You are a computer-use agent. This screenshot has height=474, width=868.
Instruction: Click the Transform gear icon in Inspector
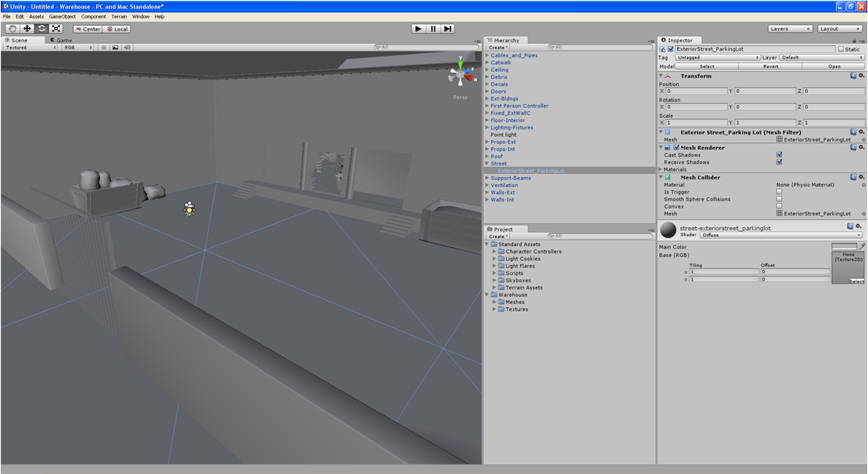click(861, 76)
